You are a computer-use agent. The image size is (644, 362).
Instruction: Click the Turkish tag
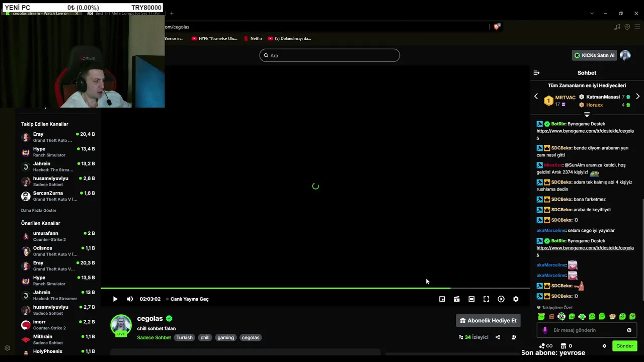click(184, 337)
